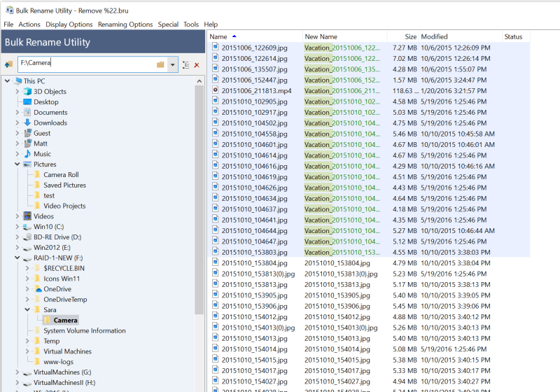
Task: Open the Display Options menu
Action: [x=69, y=24]
